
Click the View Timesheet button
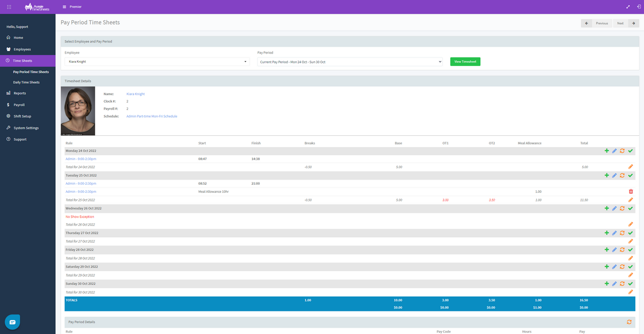tap(465, 62)
